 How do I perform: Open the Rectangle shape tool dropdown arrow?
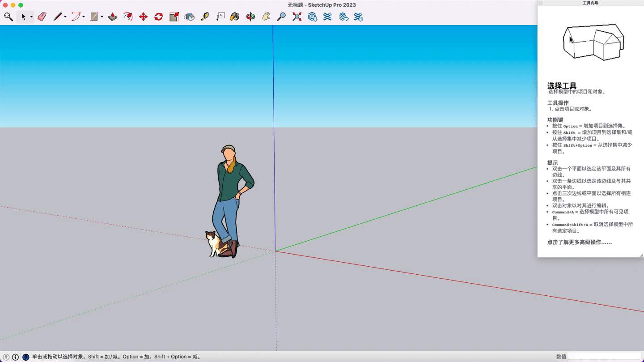pyautogui.click(x=102, y=17)
